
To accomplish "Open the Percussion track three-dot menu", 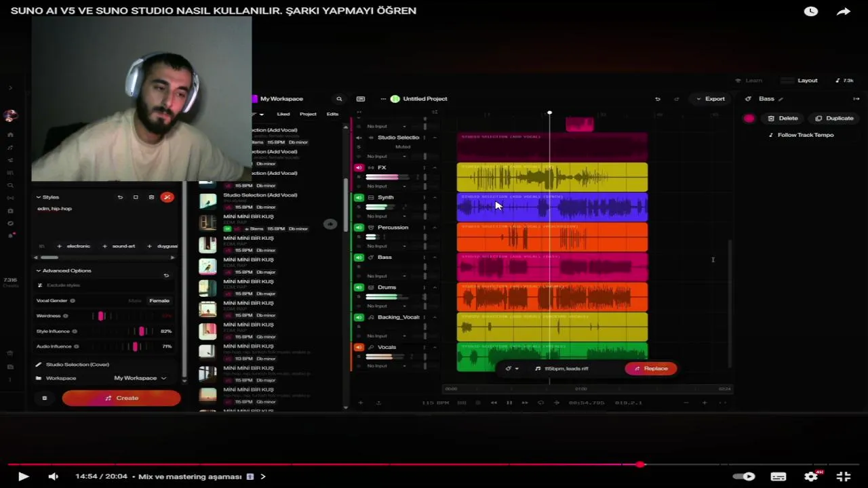I will tap(425, 227).
